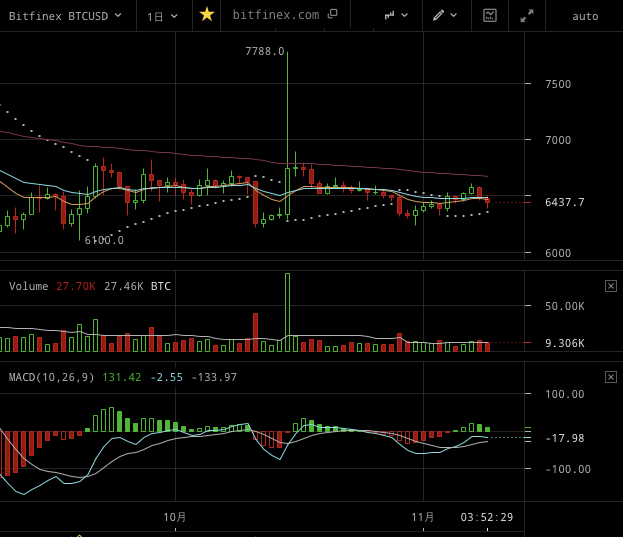
Task: Open the 1日 interval dropdown
Action: tap(162, 16)
